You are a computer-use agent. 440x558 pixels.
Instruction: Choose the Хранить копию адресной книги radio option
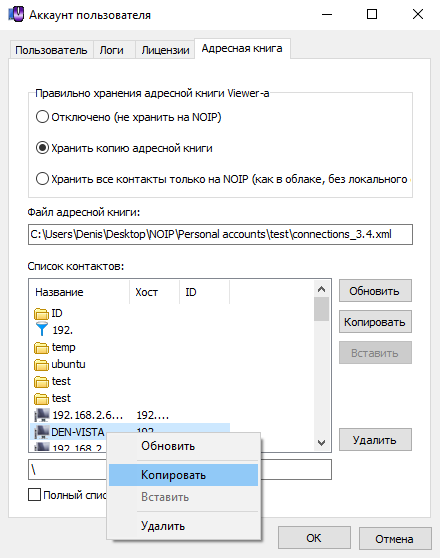(x=42, y=148)
